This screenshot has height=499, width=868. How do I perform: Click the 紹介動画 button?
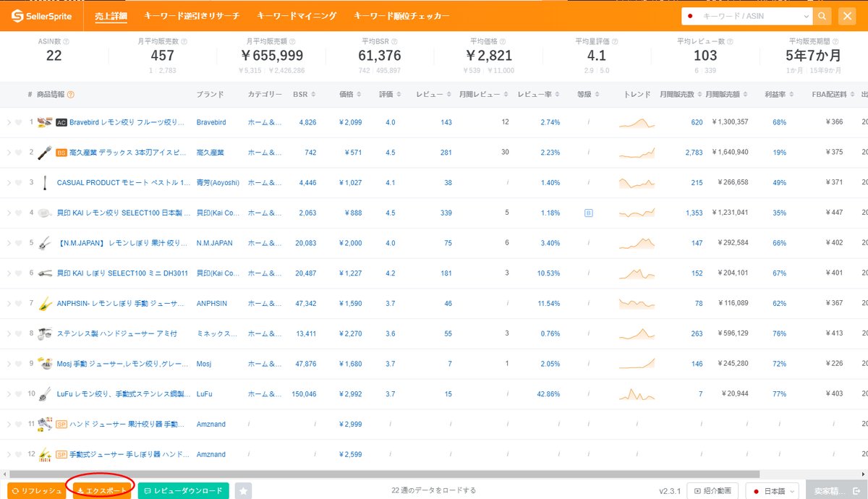(x=712, y=491)
